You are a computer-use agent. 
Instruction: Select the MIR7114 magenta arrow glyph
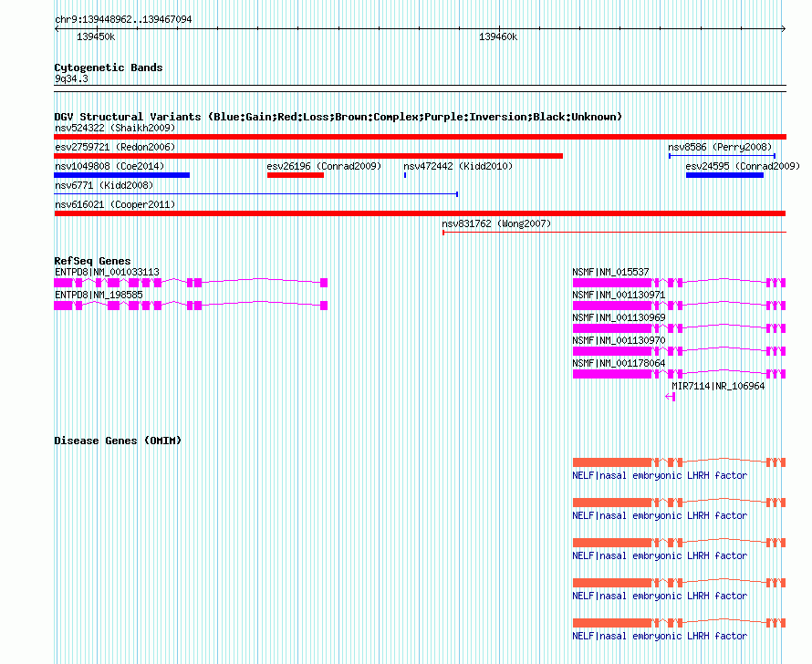[670, 397]
